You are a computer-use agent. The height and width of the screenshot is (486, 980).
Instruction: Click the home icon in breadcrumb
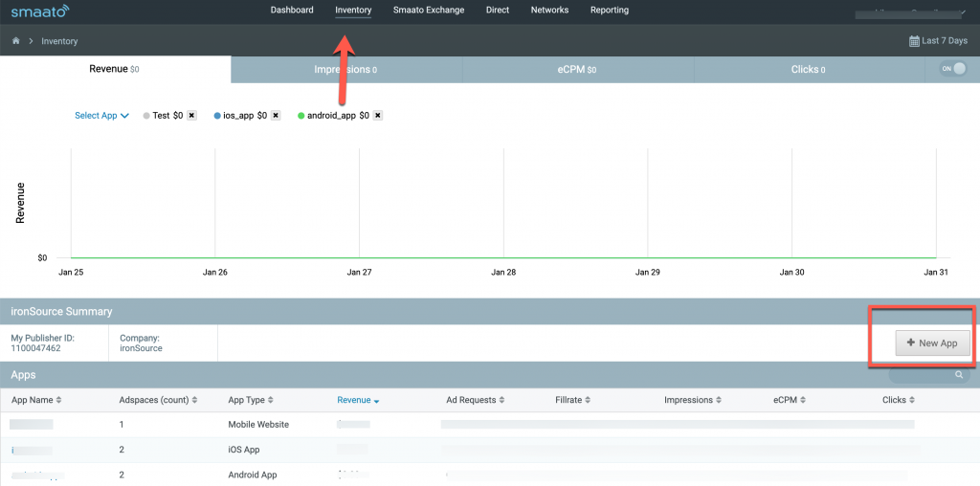tap(15, 41)
